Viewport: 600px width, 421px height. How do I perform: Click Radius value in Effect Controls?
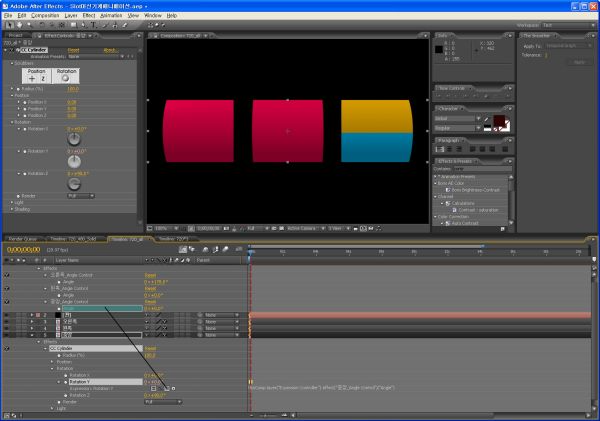click(73, 89)
